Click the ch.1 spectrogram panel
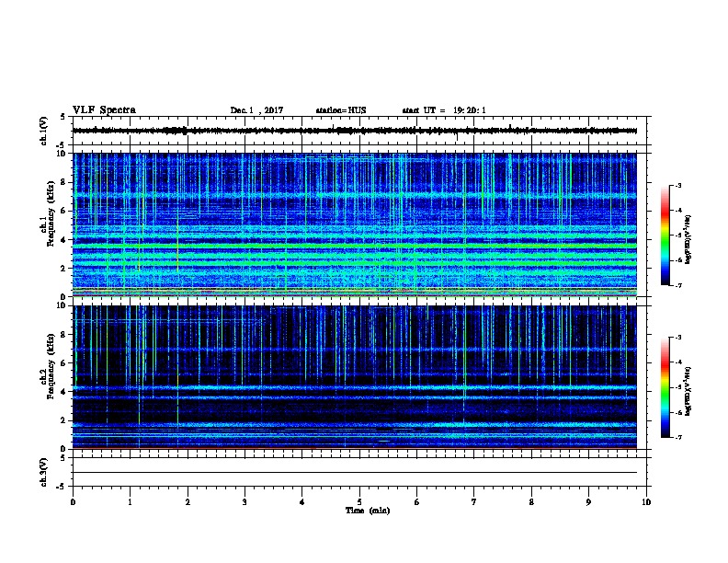The image size is (728, 563). tap(355, 224)
